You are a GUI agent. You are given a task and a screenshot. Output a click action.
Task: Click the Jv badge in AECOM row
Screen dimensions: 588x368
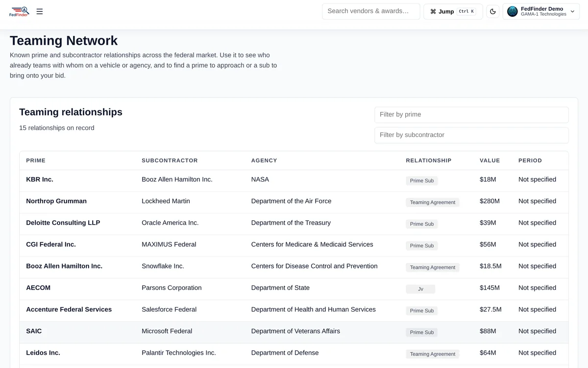pos(420,289)
